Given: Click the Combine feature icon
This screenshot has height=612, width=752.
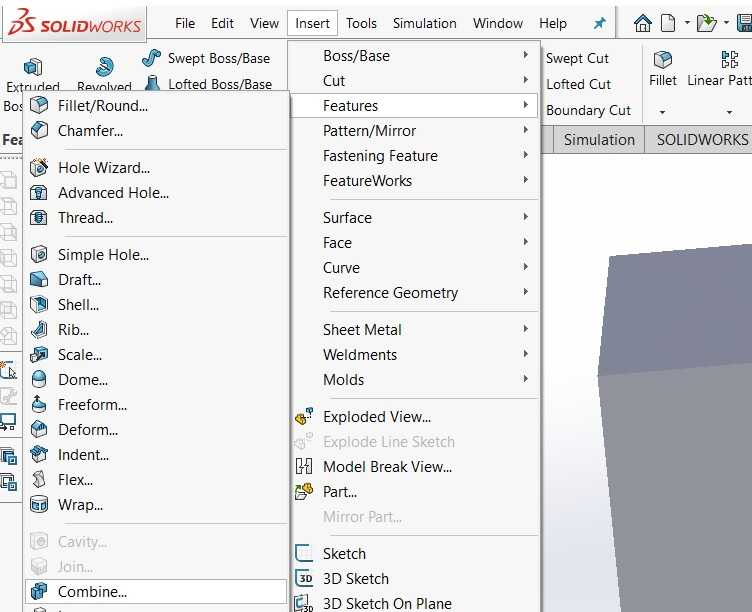Looking at the screenshot, I should coord(39,591).
